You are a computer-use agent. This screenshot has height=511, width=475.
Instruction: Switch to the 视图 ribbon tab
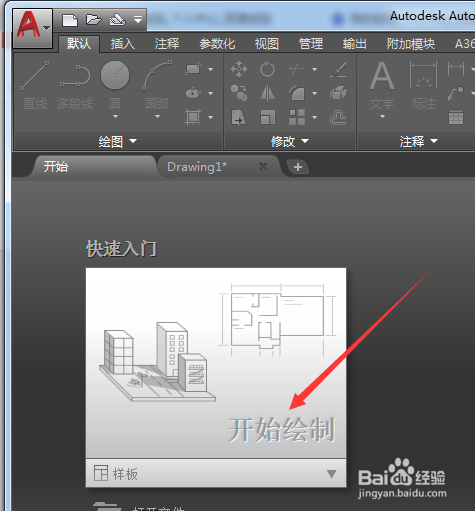coord(267,44)
